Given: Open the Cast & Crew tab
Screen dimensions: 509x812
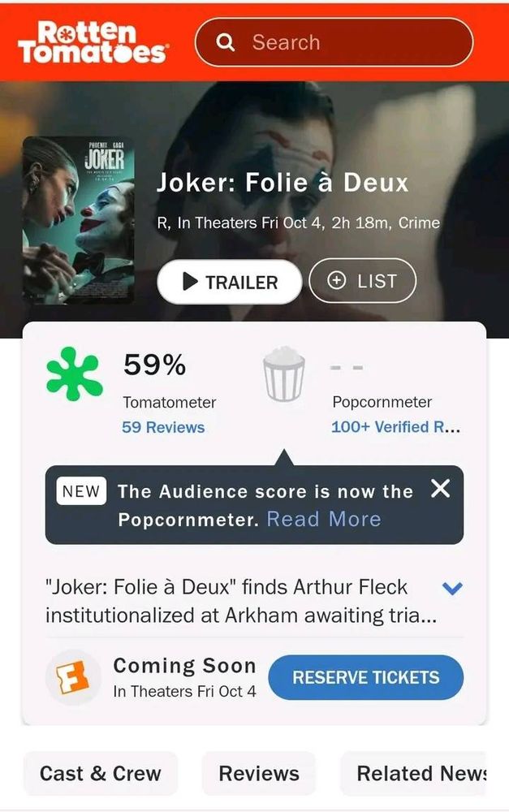Looking at the screenshot, I should point(101,773).
